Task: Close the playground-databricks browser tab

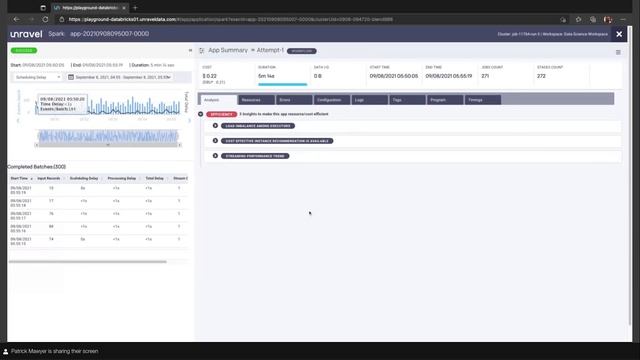Action: click(124, 8)
